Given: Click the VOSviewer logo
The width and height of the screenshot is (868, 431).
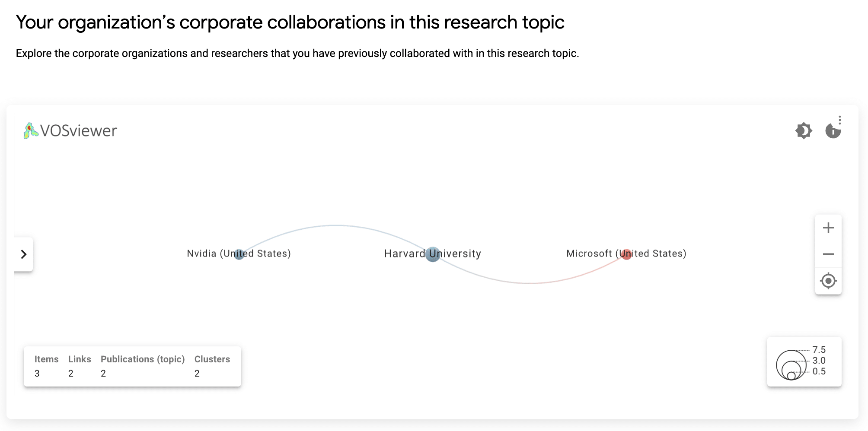Looking at the screenshot, I should [x=70, y=130].
